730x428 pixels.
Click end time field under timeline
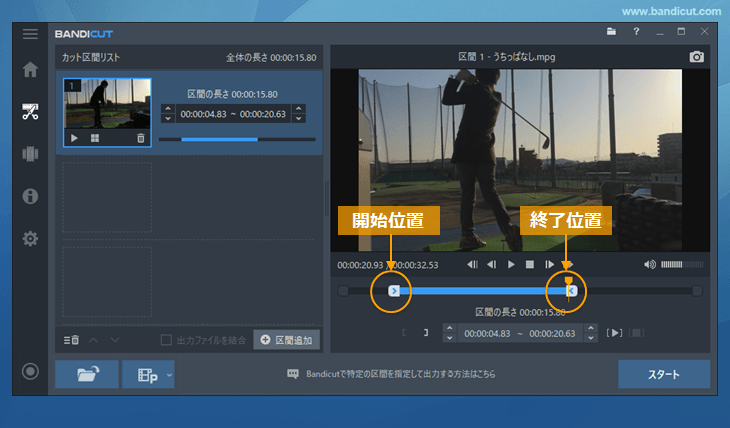[x=552, y=333]
